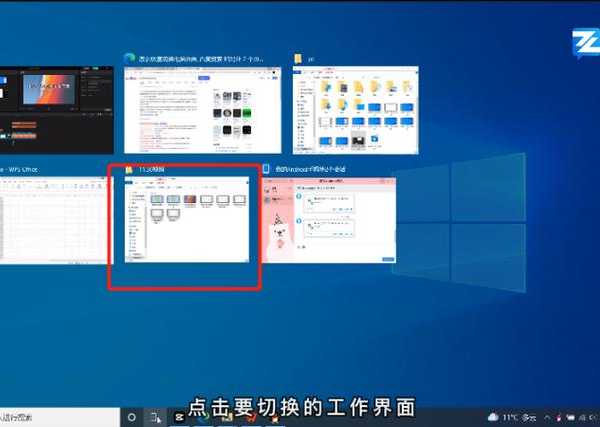600x427 pixels.
Task: Toggle the Task View button on the taskbar
Action: tap(155, 417)
